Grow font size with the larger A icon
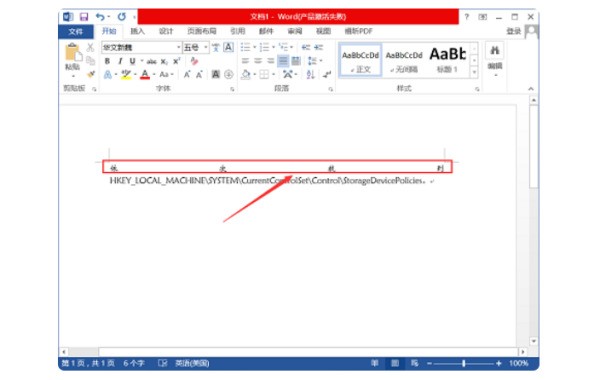600x380 pixels. coord(187,75)
